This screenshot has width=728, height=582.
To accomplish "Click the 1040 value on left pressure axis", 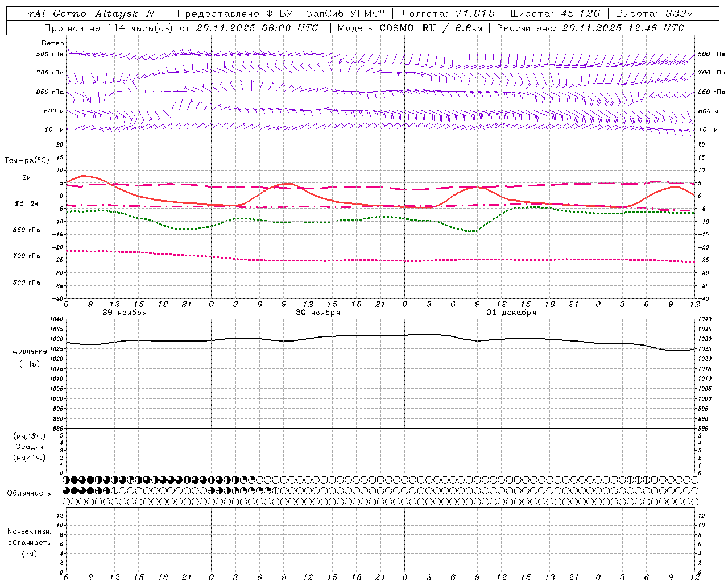I will pos(56,319).
